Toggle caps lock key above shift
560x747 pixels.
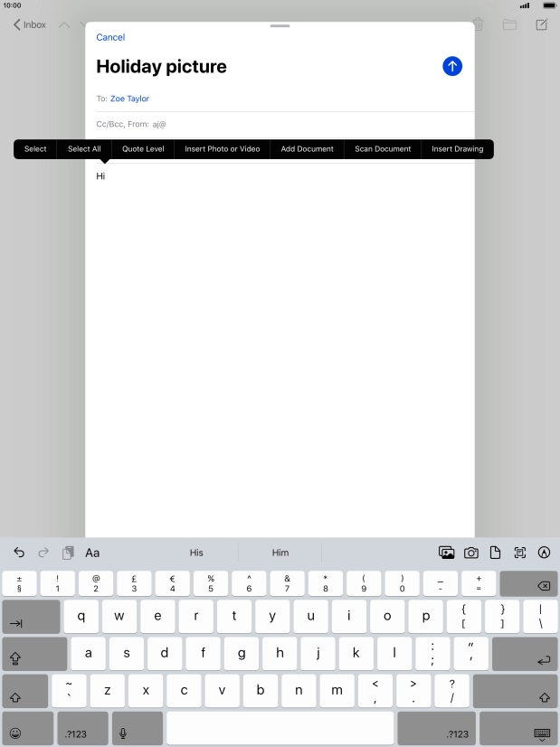coord(34,654)
